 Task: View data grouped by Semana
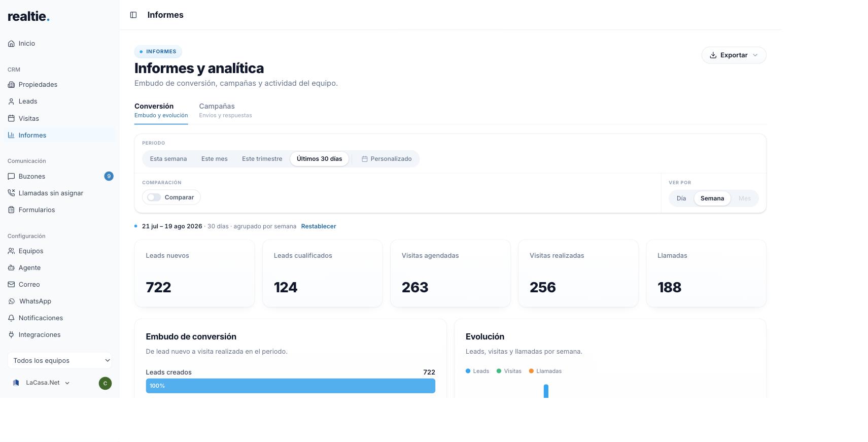click(712, 198)
